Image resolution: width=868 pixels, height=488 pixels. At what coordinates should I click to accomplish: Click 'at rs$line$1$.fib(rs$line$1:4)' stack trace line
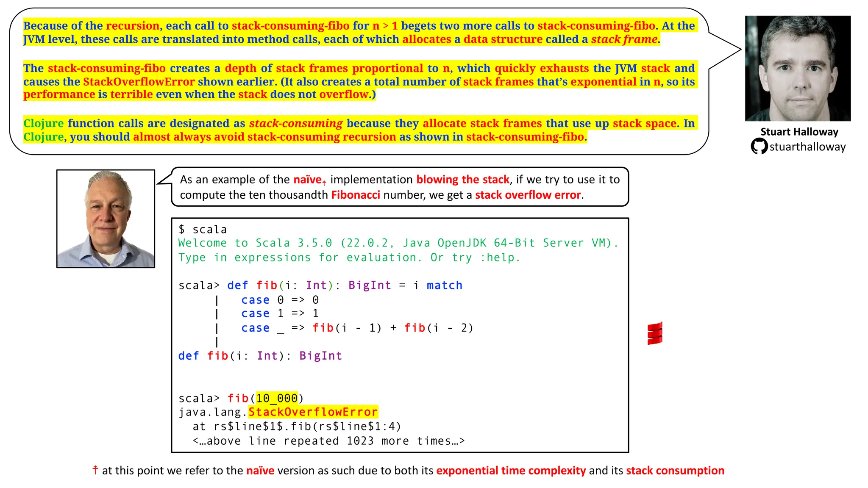(x=297, y=427)
